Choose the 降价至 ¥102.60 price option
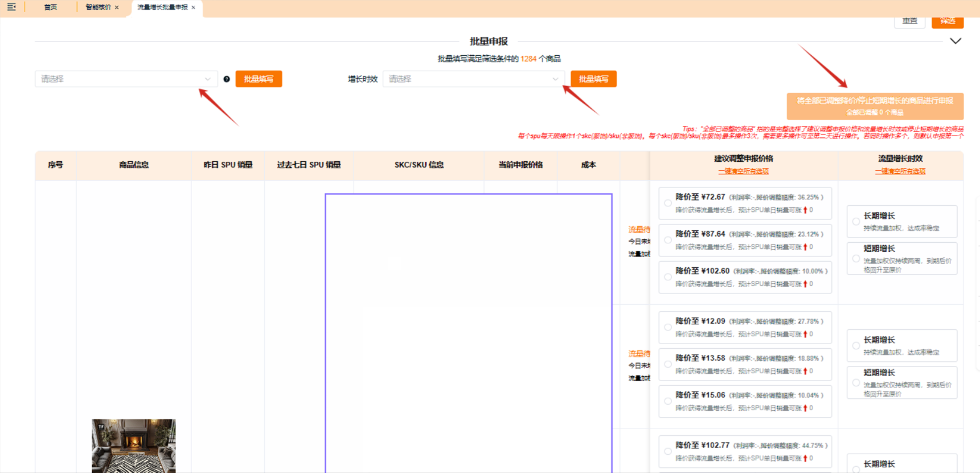 (x=668, y=277)
